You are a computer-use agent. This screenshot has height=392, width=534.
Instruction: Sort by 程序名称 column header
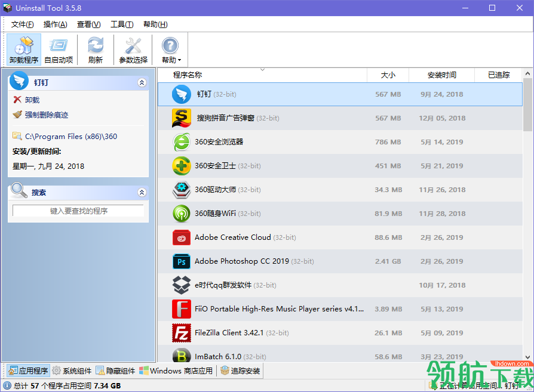[x=188, y=75]
